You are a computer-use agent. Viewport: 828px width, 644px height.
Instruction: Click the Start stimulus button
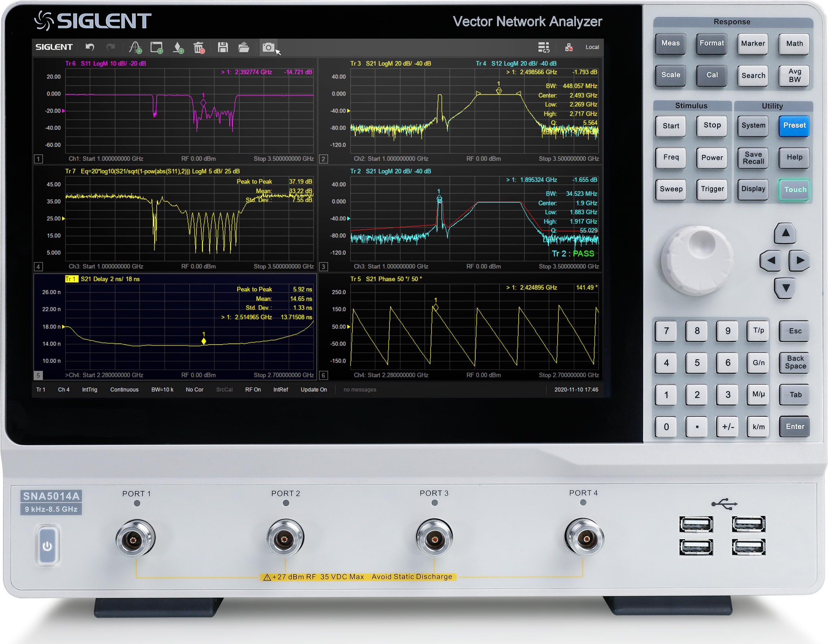670,126
